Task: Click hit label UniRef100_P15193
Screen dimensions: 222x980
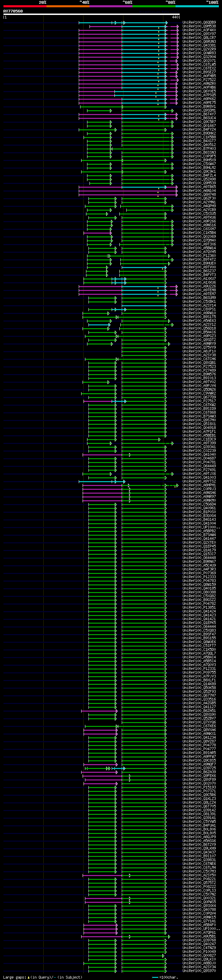Action: [199, 787]
